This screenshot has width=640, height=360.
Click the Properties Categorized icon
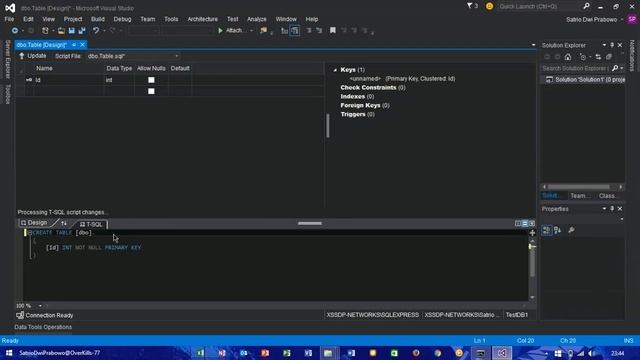click(x=547, y=230)
